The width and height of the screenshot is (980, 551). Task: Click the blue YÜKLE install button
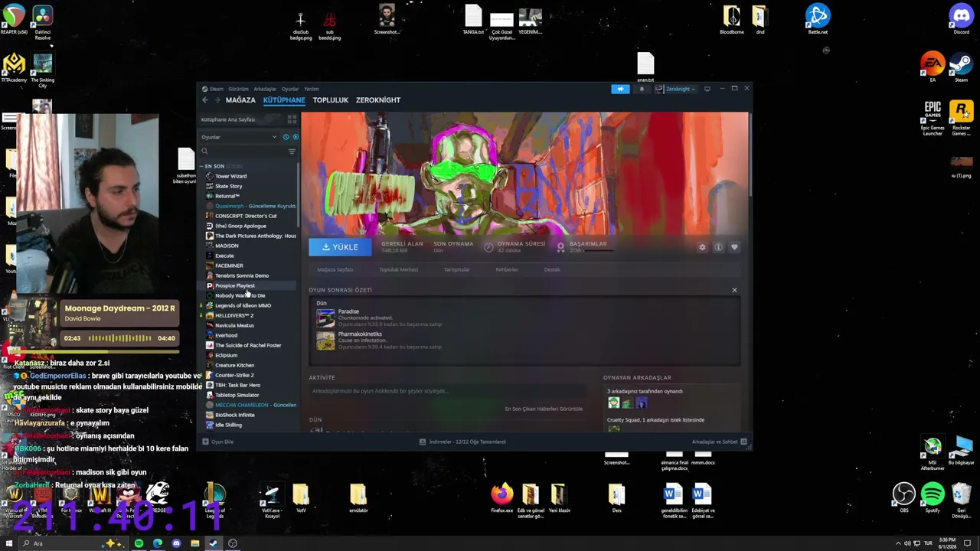(x=340, y=247)
